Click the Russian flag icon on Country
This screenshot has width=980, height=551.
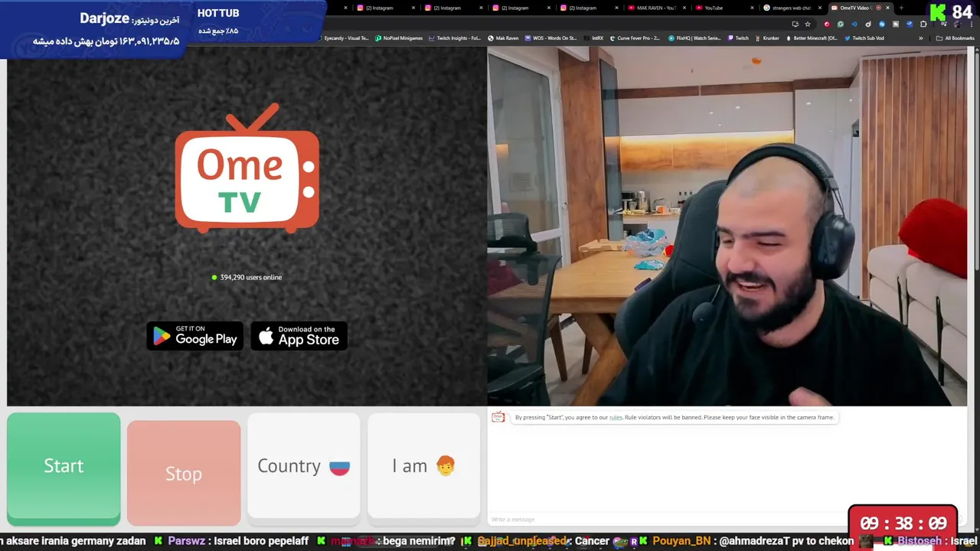[339, 467]
